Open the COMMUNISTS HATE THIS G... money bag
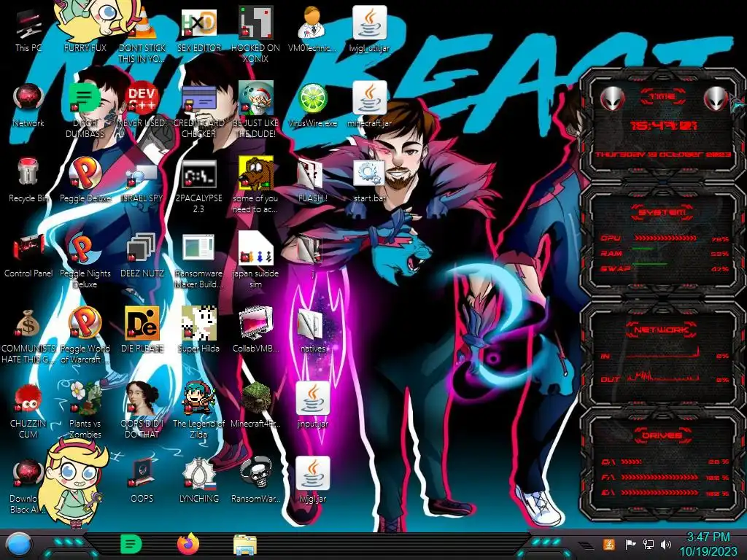 pos(28,324)
